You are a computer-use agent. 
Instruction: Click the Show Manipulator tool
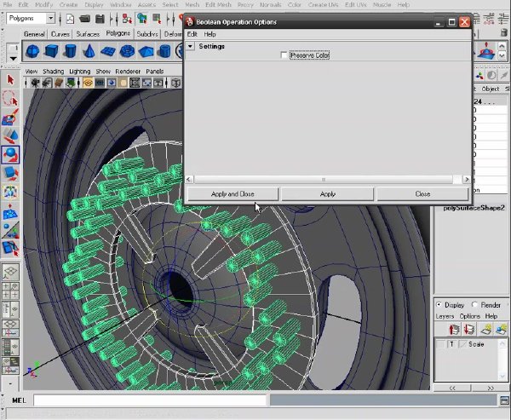tap(10, 230)
